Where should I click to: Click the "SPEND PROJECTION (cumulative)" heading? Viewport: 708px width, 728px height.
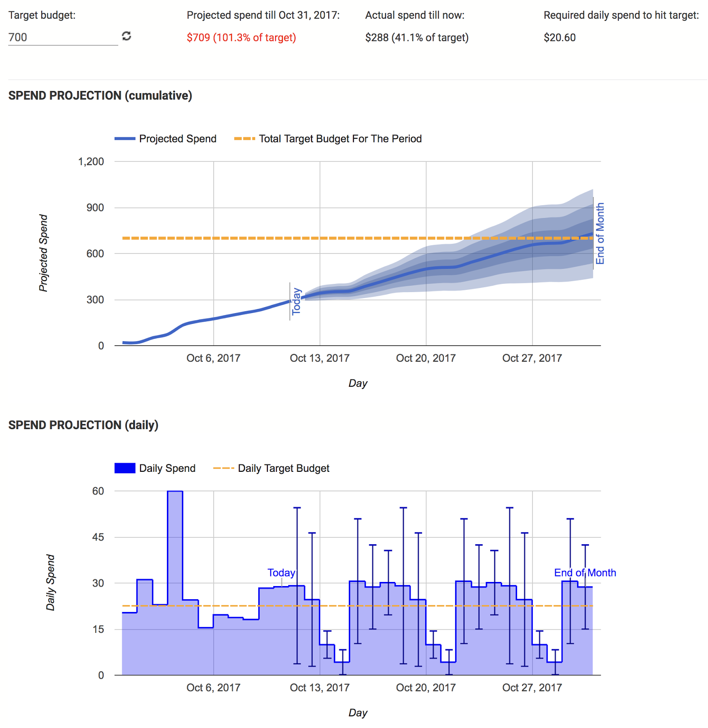tap(100, 96)
